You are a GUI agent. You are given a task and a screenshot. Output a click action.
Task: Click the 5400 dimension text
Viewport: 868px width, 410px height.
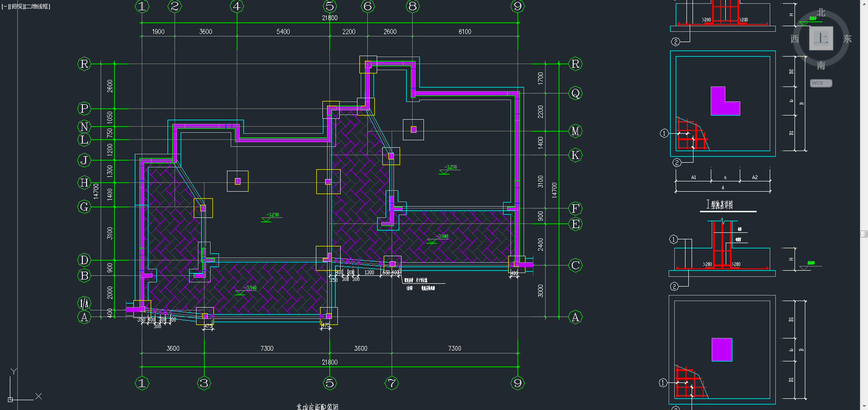click(x=283, y=32)
